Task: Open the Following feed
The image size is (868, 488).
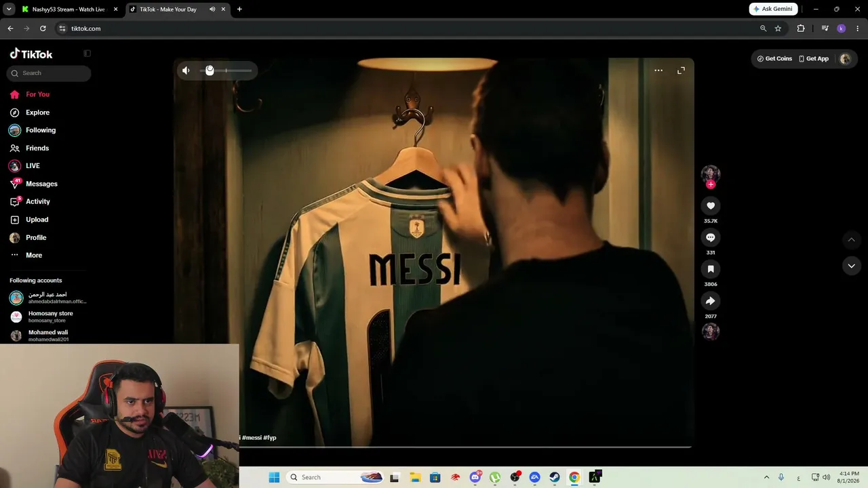Action: pyautogui.click(x=41, y=130)
